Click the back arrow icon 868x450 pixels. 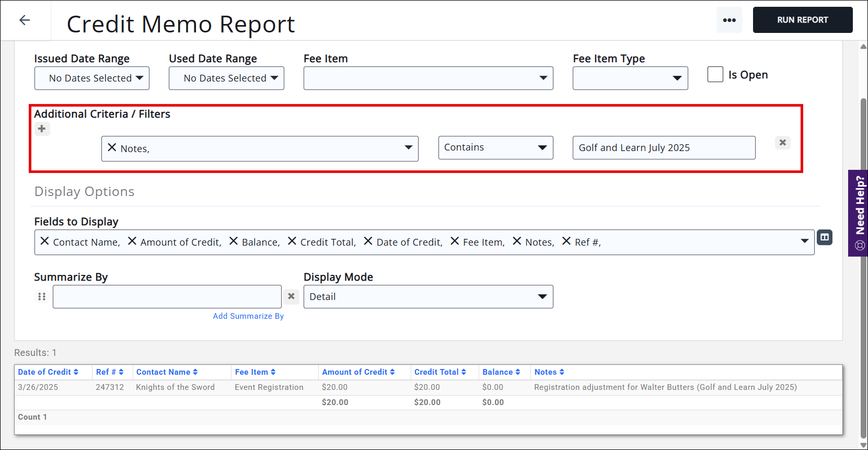pos(25,20)
